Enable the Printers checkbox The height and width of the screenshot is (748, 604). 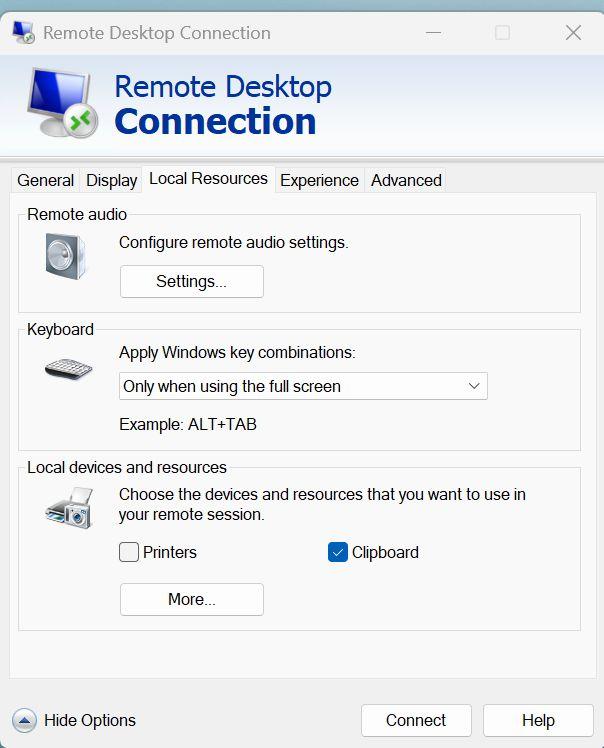click(x=129, y=552)
